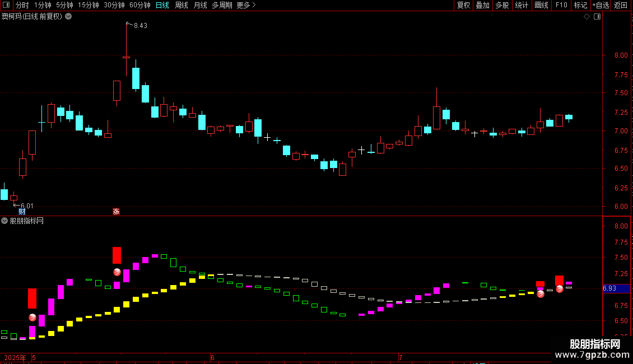This screenshot has height=364, width=633.
Task: Click the 6.50 value on main price axis
Action: (621, 168)
